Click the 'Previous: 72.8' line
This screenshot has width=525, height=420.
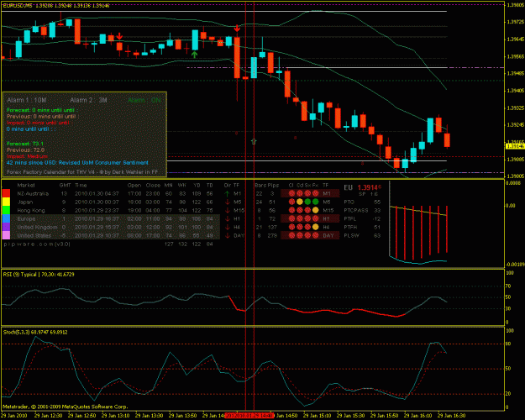(x=25, y=150)
